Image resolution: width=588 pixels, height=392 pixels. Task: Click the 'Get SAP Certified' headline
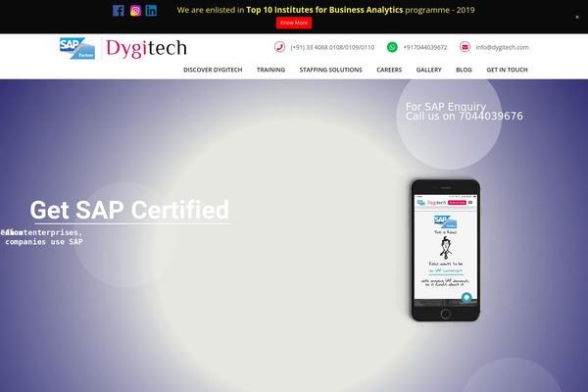(x=129, y=210)
